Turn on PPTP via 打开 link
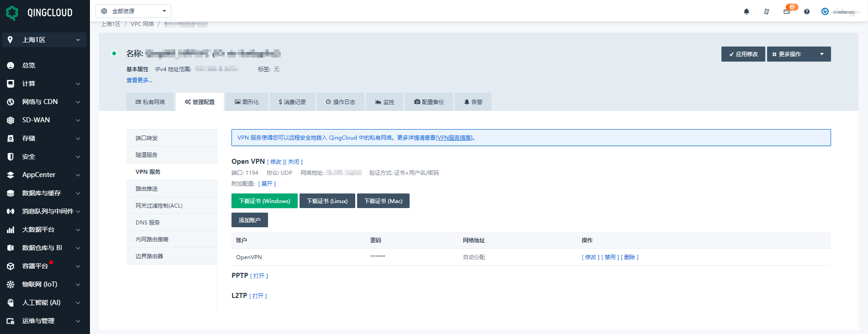Image resolution: width=868 pixels, height=334 pixels. 259,276
